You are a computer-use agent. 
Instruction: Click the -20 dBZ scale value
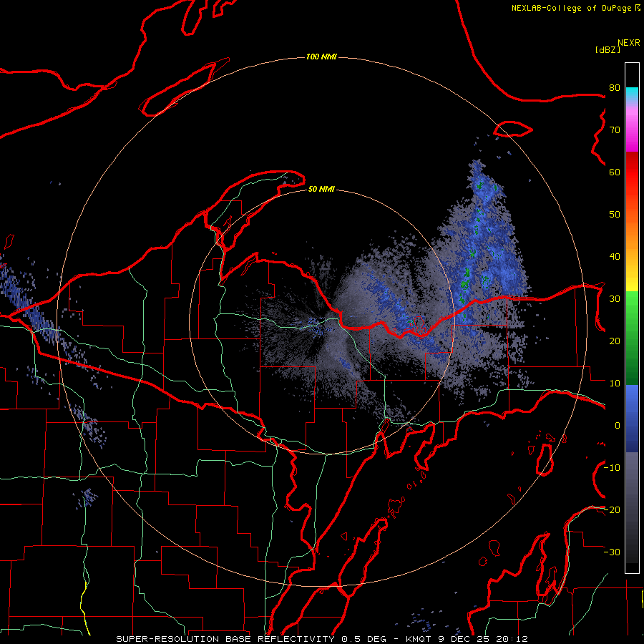[x=612, y=509]
